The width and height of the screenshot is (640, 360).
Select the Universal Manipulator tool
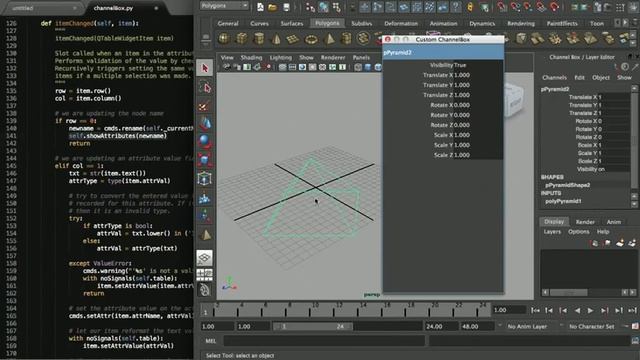(x=204, y=178)
